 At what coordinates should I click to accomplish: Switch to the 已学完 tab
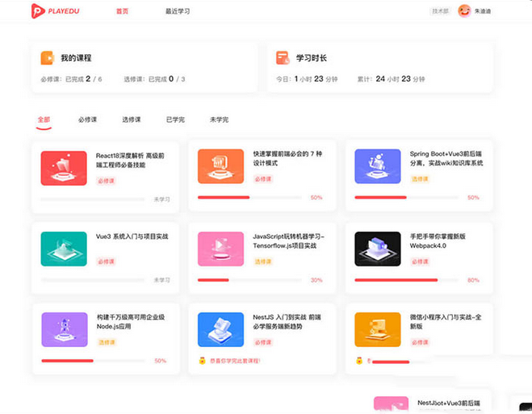[175, 119]
